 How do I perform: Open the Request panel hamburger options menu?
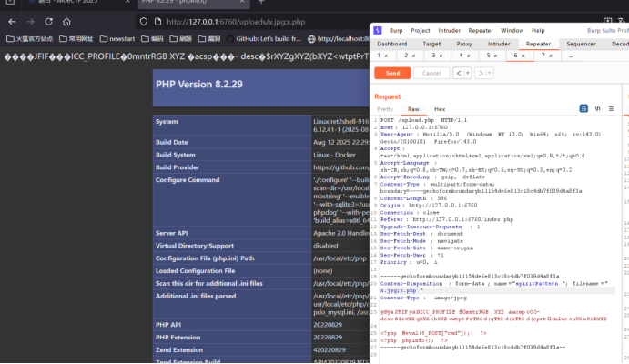point(610,108)
